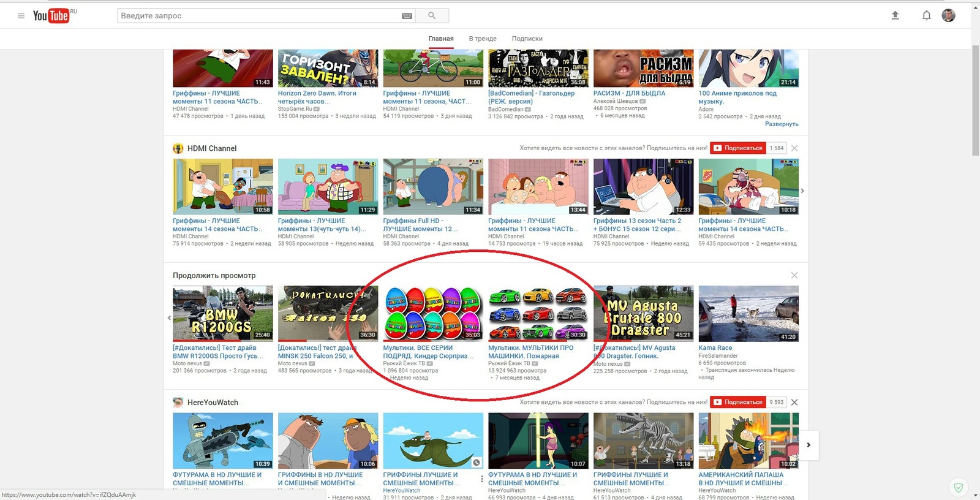The width and height of the screenshot is (980, 500).
Task: Play the Kama Race thumbnail
Action: point(748,313)
